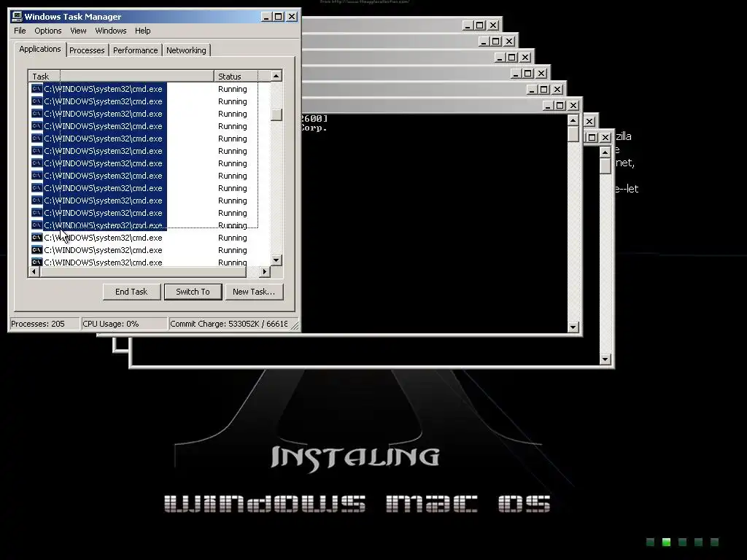Click the scroll up arrow in the front cmd window
The height and width of the screenshot is (560, 747).
573,120
